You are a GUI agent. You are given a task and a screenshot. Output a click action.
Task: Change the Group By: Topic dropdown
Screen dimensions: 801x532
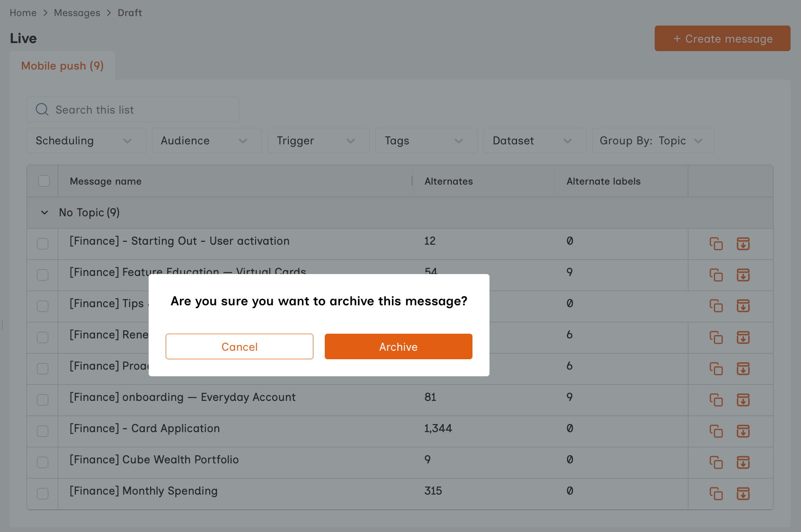653,141
